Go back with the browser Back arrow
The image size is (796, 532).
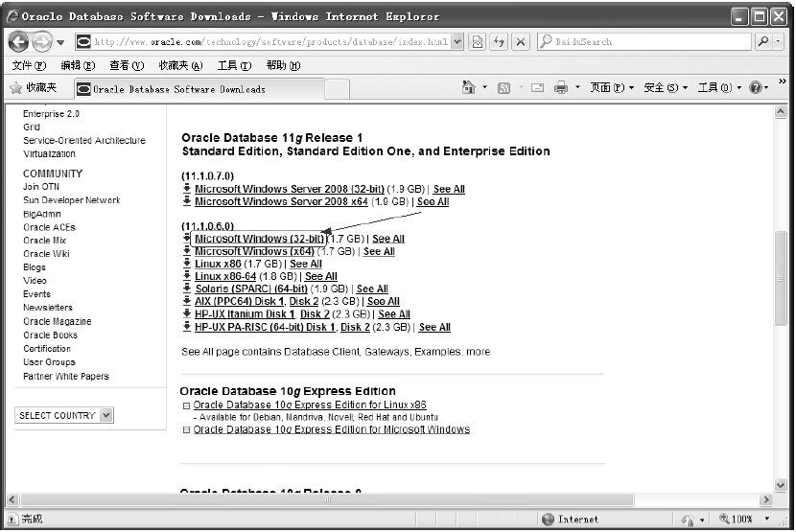click(18, 41)
